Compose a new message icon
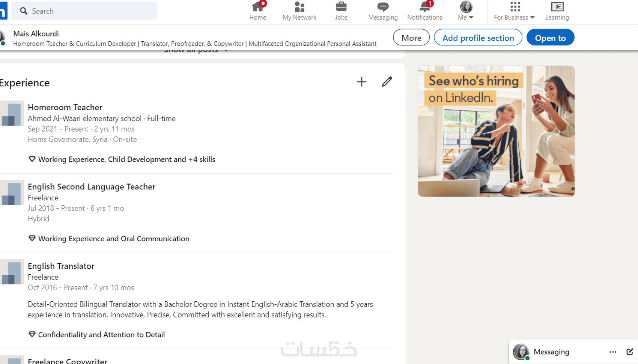The width and height of the screenshot is (638, 364). click(x=630, y=352)
